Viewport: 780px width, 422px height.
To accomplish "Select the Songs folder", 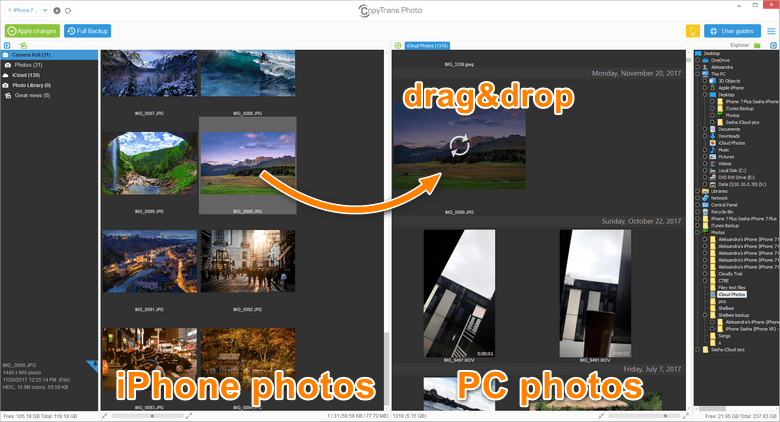I will 724,336.
